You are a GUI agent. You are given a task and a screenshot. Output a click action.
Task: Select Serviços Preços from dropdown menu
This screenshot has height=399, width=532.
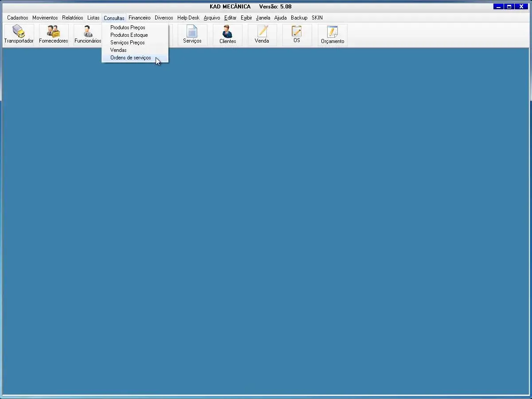pyautogui.click(x=127, y=43)
